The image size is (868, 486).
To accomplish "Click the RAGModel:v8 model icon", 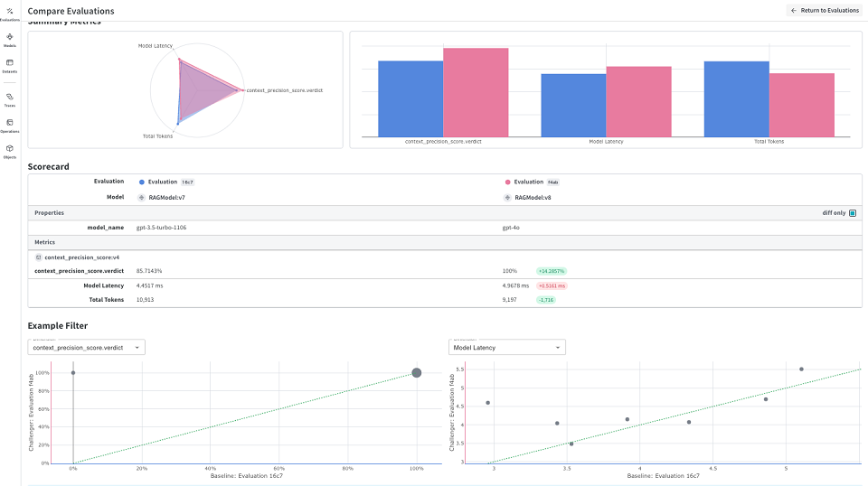I will [x=507, y=197].
